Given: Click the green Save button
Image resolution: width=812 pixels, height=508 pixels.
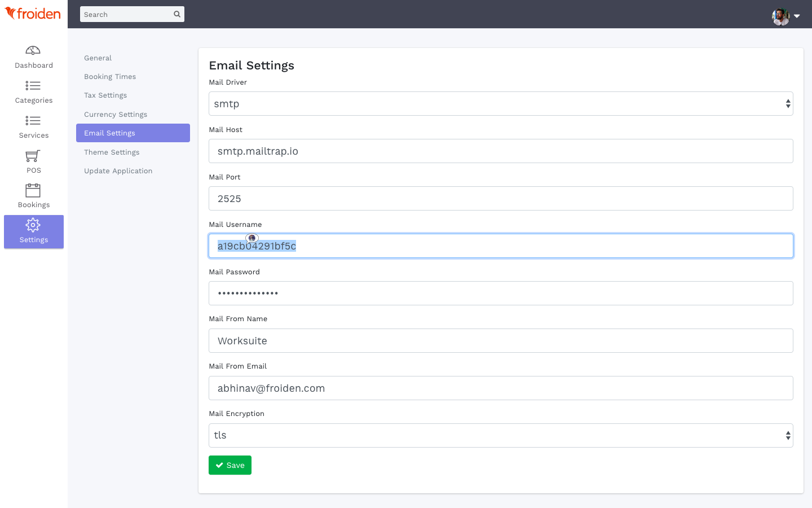Looking at the screenshot, I should [230, 465].
